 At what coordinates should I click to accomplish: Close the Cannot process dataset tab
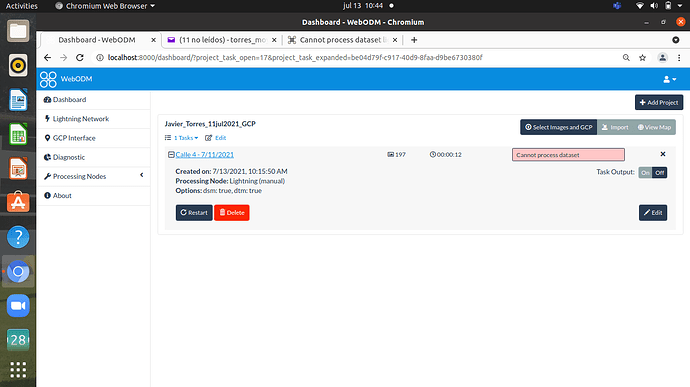pyautogui.click(x=395, y=40)
